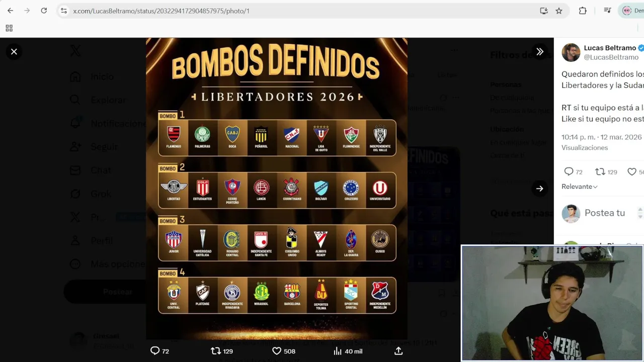Close the photo viewer with the X button
Viewport: 644px width, 362px height.
click(14, 51)
